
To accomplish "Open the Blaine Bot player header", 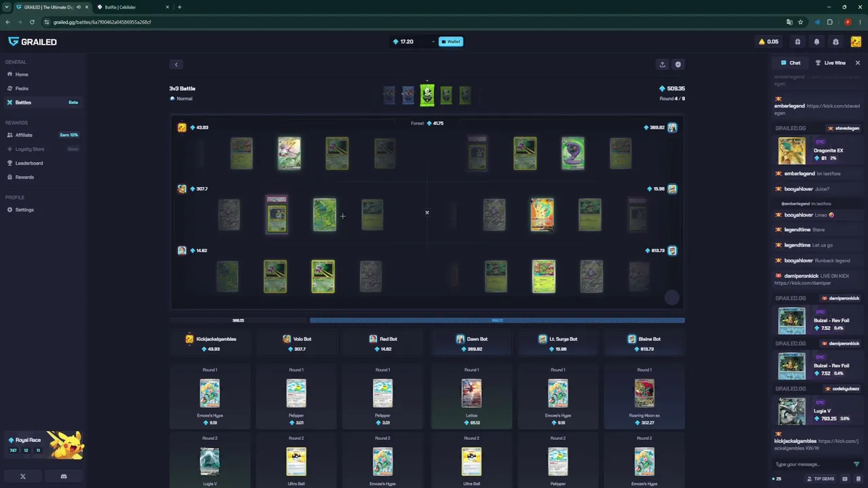I will pyautogui.click(x=644, y=344).
